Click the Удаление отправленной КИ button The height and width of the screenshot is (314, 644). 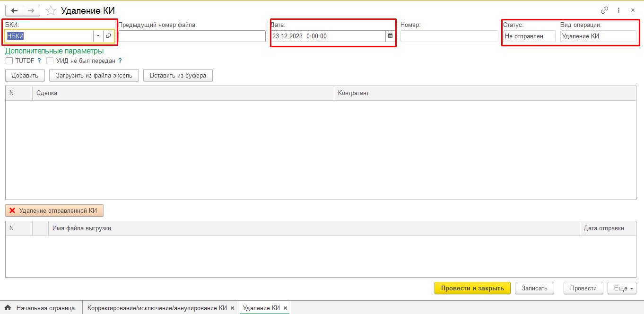pyautogui.click(x=54, y=210)
